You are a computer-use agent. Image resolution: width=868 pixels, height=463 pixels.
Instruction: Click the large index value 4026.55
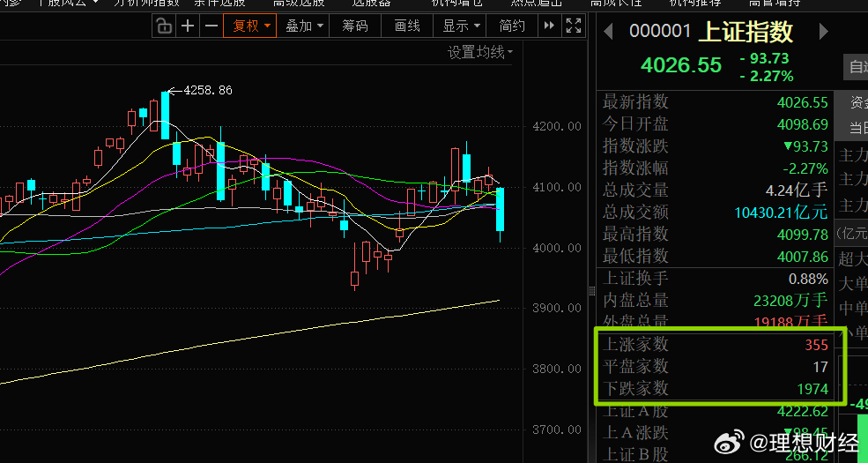(x=681, y=65)
